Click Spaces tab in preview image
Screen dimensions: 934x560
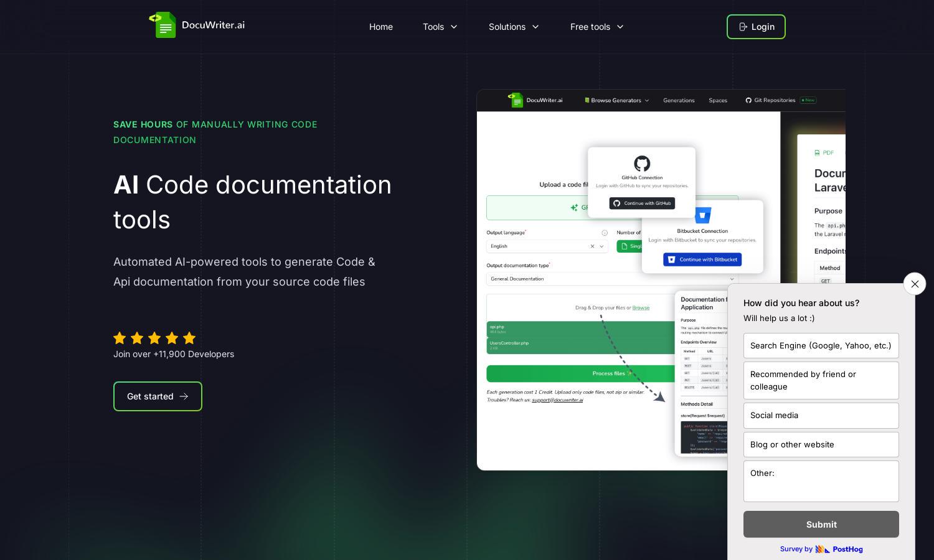718,100
